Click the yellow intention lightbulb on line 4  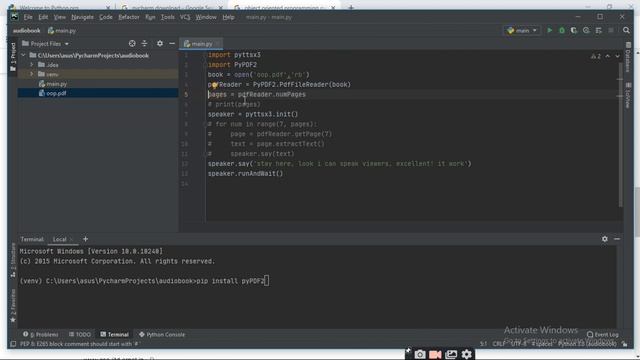tap(214, 85)
